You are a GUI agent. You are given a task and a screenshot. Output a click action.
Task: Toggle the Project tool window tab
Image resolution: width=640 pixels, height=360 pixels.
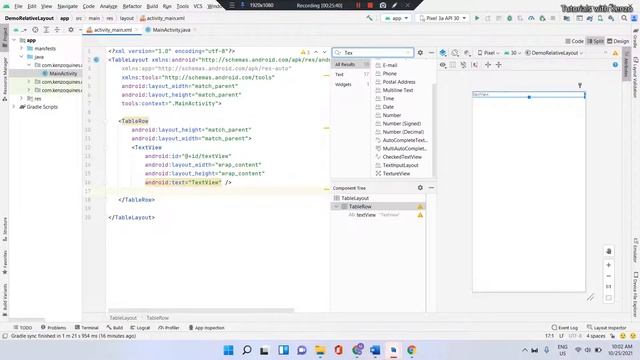point(4,37)
